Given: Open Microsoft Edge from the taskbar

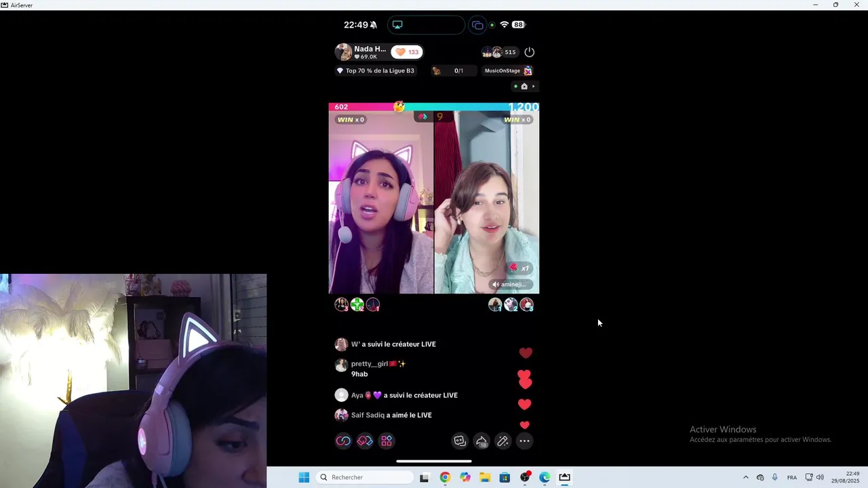Looking at the screenshot, I should 545,477.
